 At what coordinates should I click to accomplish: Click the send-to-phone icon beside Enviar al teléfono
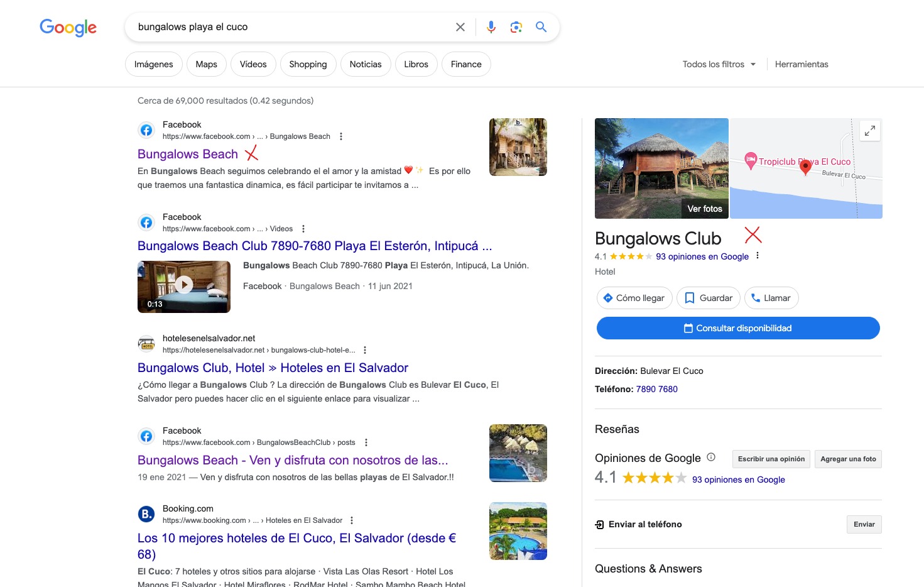coord(600,525)
